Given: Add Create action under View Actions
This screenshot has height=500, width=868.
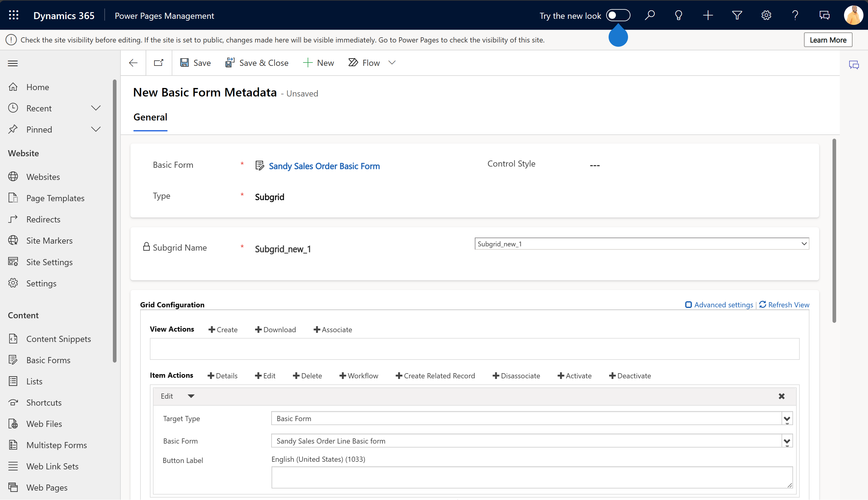Looking at the screenshot, I should pos(222,329).
